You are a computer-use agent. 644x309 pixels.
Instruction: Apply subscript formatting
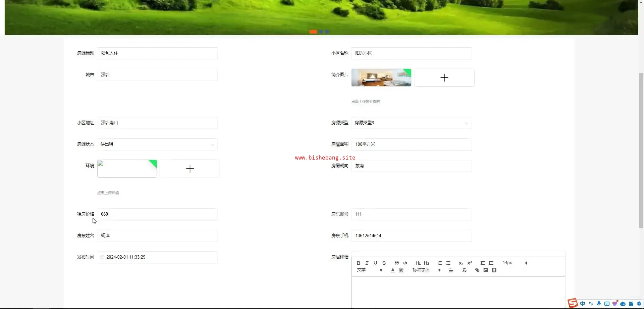point(461,263)
